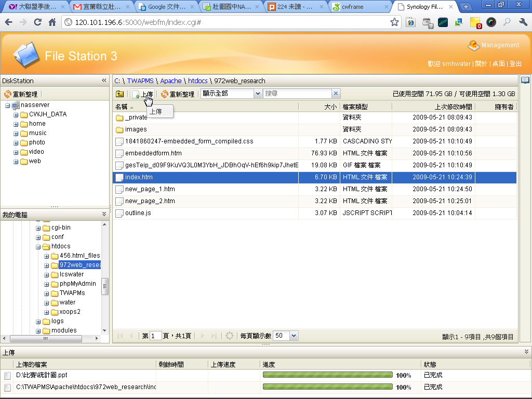Click the 我的電腦 vertical scrollbar thumb

(x=105, y=287)
